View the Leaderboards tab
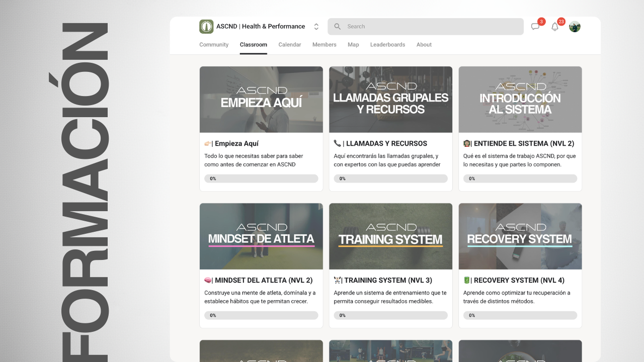The width and height of the screenshot is (644, 362). [387, 45]
